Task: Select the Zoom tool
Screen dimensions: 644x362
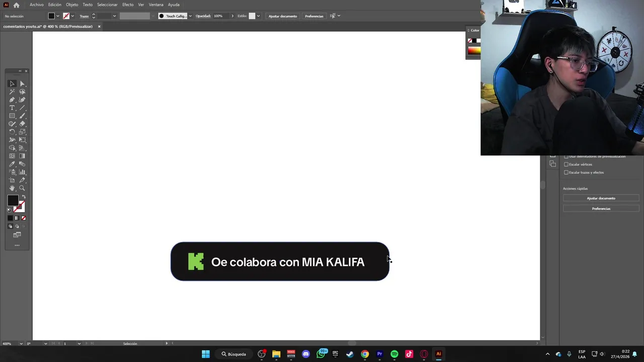Action: coord(22,188)
